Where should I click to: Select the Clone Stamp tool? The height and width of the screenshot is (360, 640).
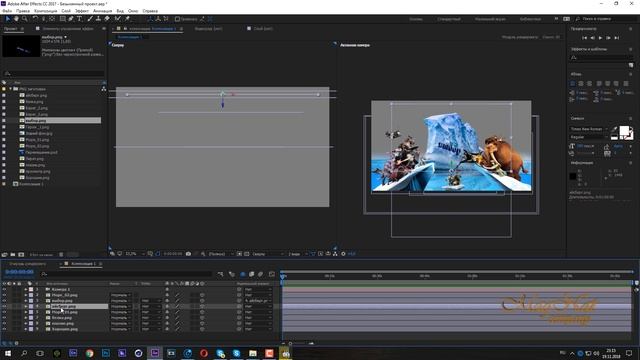coord(98,19)
